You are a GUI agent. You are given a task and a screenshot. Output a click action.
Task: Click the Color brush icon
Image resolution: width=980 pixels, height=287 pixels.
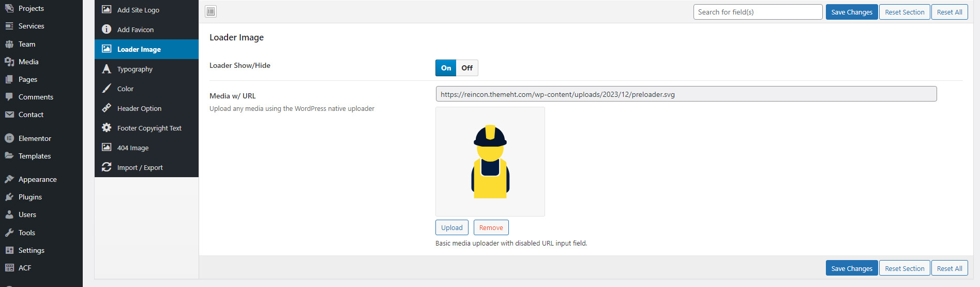pyautogui.click(x=107, y=89)
